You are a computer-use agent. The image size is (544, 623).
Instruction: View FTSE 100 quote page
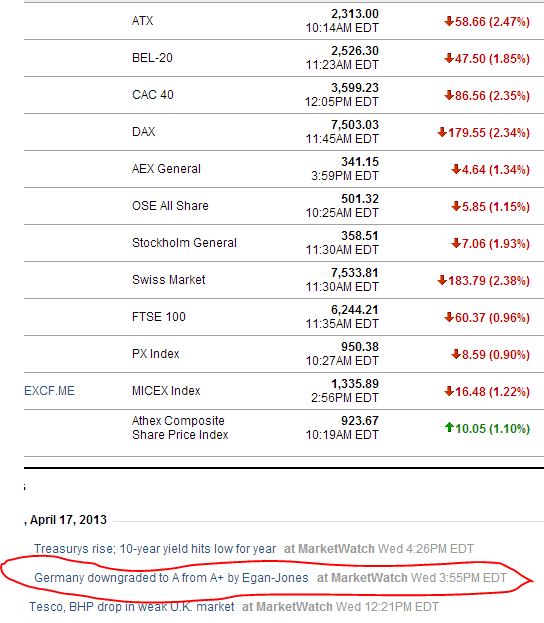(159, 317)
